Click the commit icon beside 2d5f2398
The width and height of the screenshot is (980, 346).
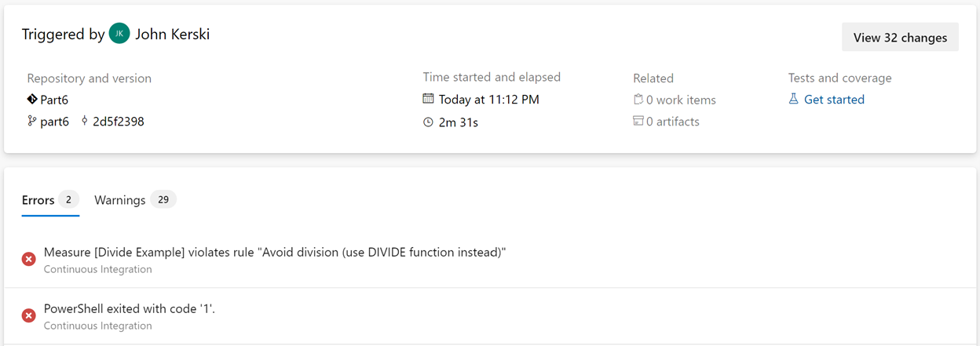coord(85,122)
